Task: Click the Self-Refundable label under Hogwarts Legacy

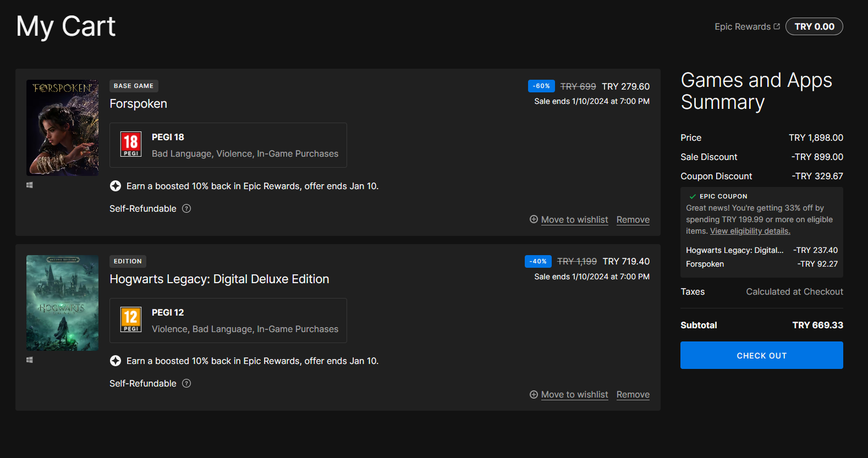Action: (x=143, y=383)
